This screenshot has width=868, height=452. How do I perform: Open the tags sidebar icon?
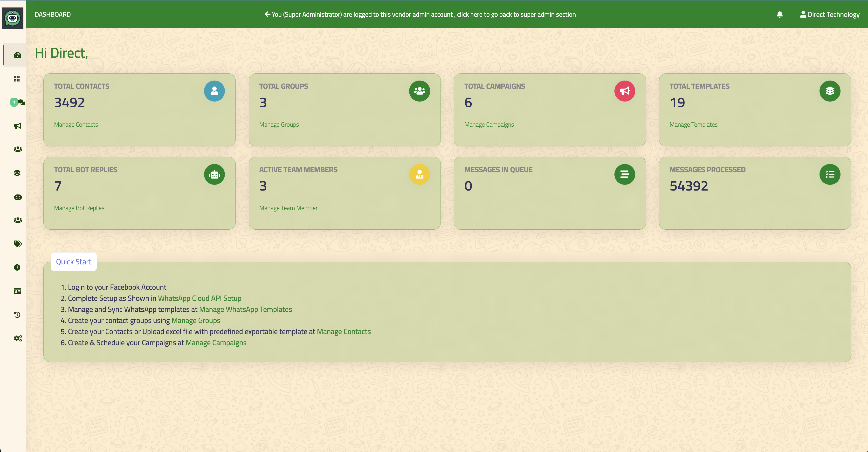pos(18,244)
